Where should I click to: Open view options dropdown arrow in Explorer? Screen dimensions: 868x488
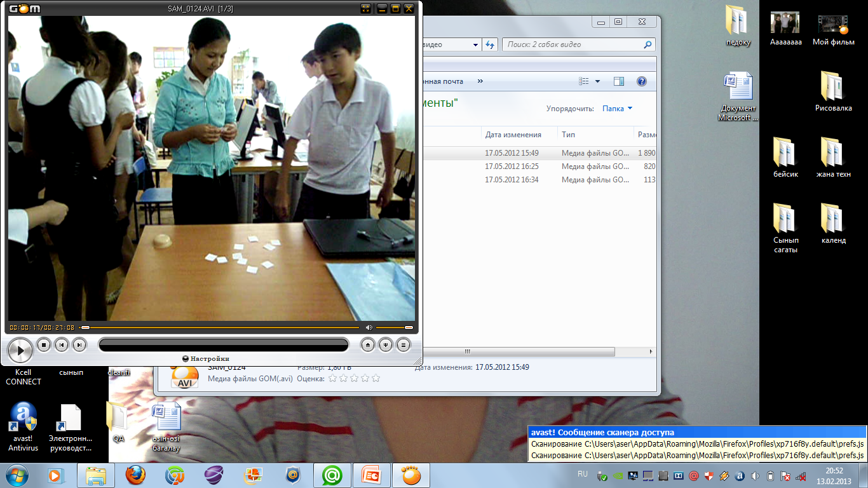tap(597, 81)
